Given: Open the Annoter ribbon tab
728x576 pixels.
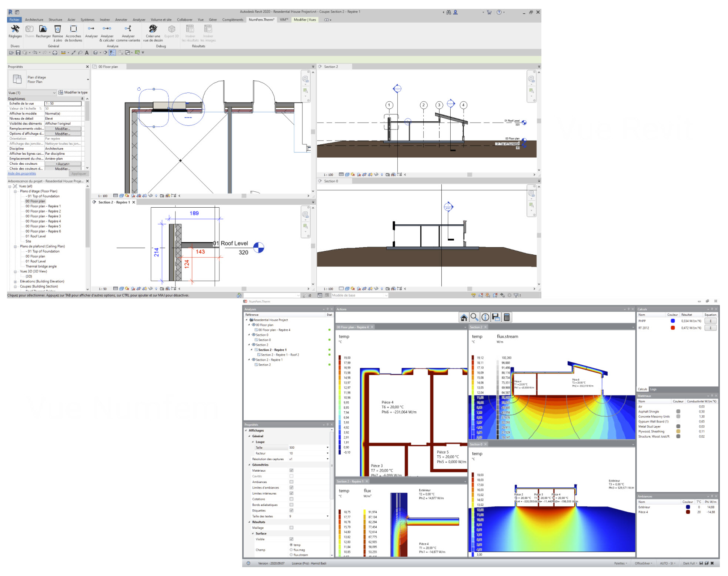Looking at the screenshot, I should [121, 20].
